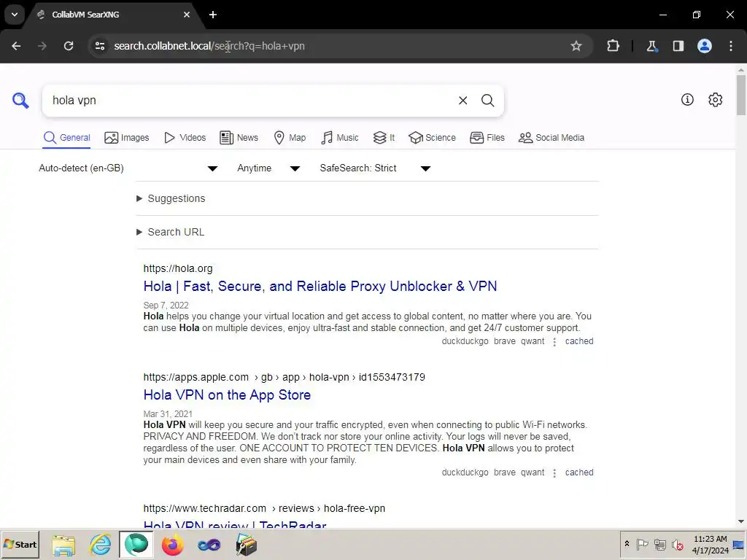Open the Anytime time range dropdown
This screenshot has height=560, width=747.
[x=268, y=168]
